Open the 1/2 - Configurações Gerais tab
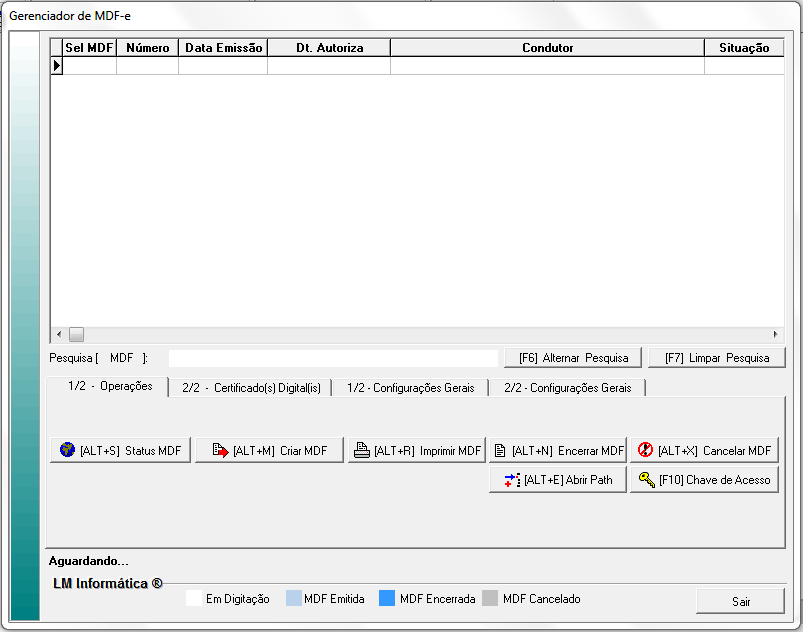The image size is (803, 632). [x=410, y=388]
